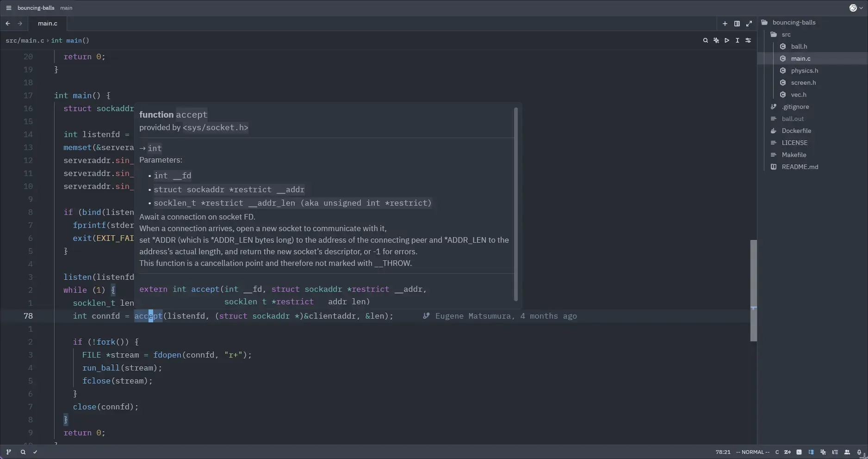Open the main branch selector
Viewport: 868px width, 459px height.
66,8
